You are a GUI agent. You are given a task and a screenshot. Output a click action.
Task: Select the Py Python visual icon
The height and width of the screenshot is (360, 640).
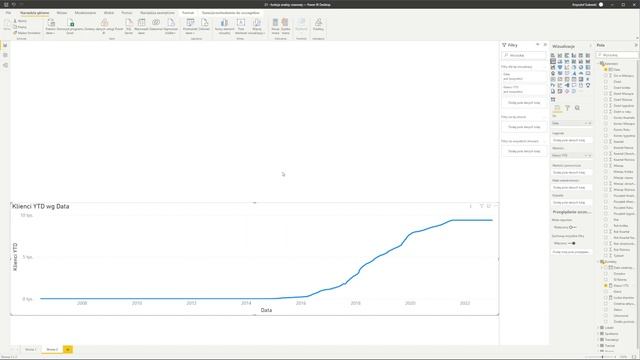pyautogui.click(x=553, y=85)
